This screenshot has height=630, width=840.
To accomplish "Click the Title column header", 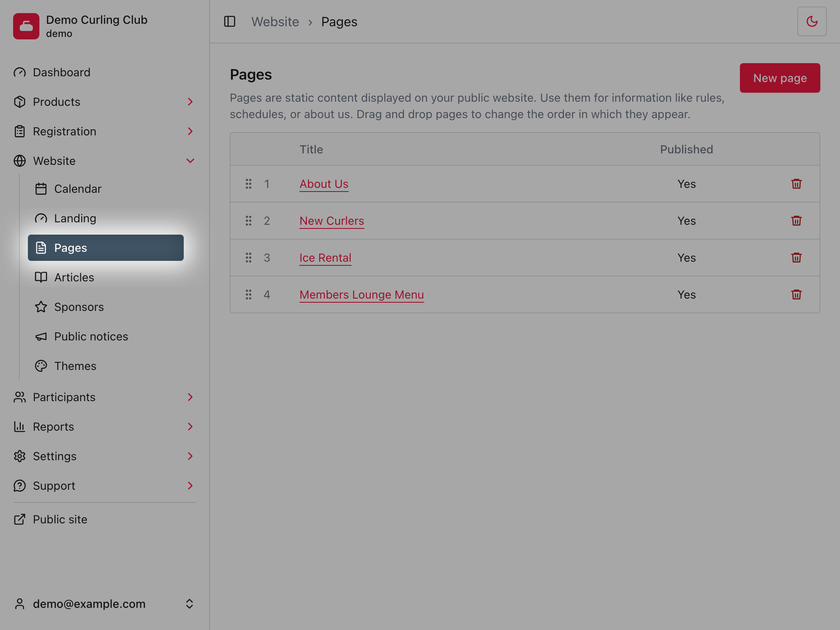I will (x=311, y=149).
